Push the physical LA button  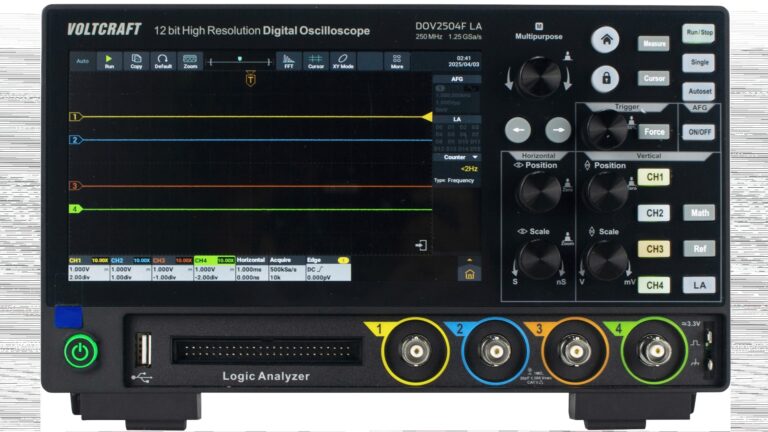pos(699,285)
